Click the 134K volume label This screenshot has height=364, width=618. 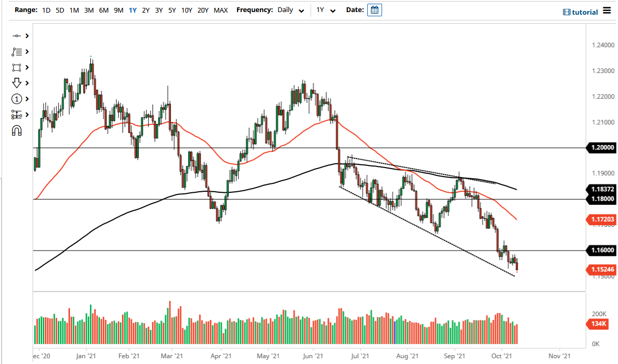pyautogui.click(x=600, y=324)
